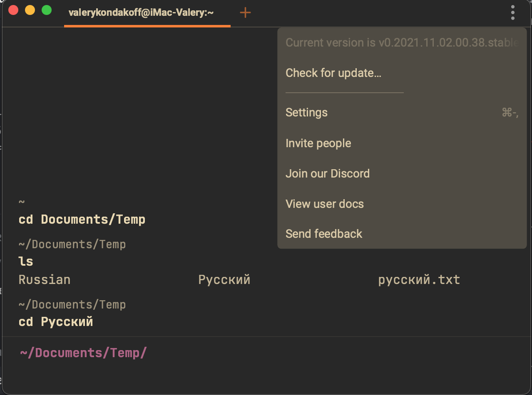532x395 pixels.
Task: Open Settings from the menu
Action: pos(306,112)
